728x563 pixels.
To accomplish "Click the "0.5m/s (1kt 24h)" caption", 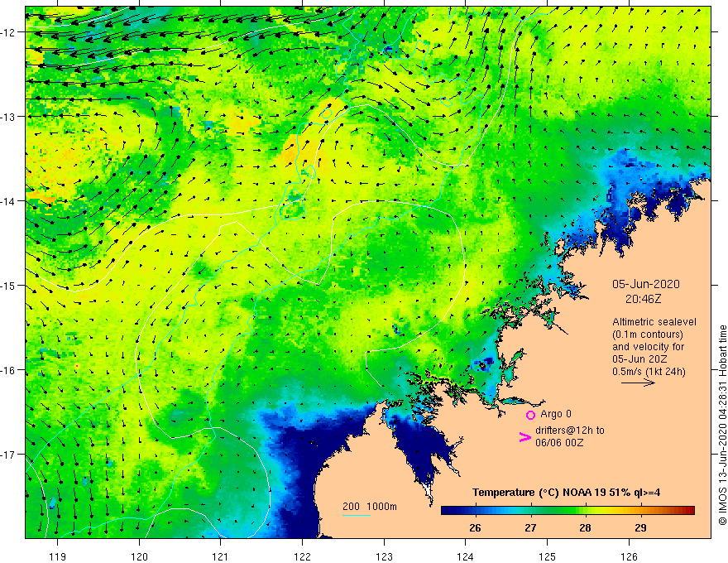I will tap(649, 372).
